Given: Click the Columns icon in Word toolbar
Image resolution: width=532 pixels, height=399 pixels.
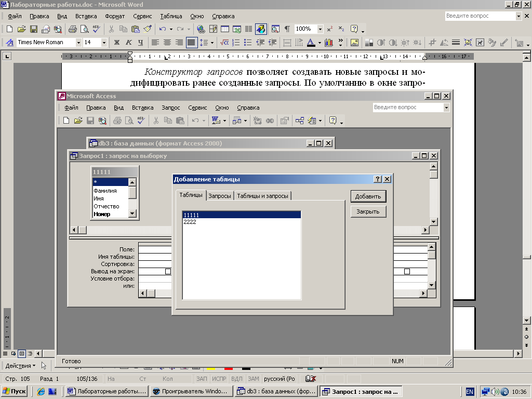Looking at the screenshot, I should coord(249,29).
